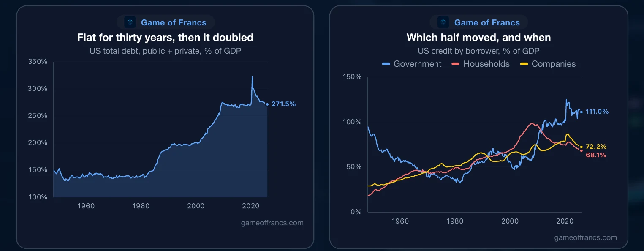Click the title 'Which half moved, and when'

pyautogui.click(x=478, y=38)
